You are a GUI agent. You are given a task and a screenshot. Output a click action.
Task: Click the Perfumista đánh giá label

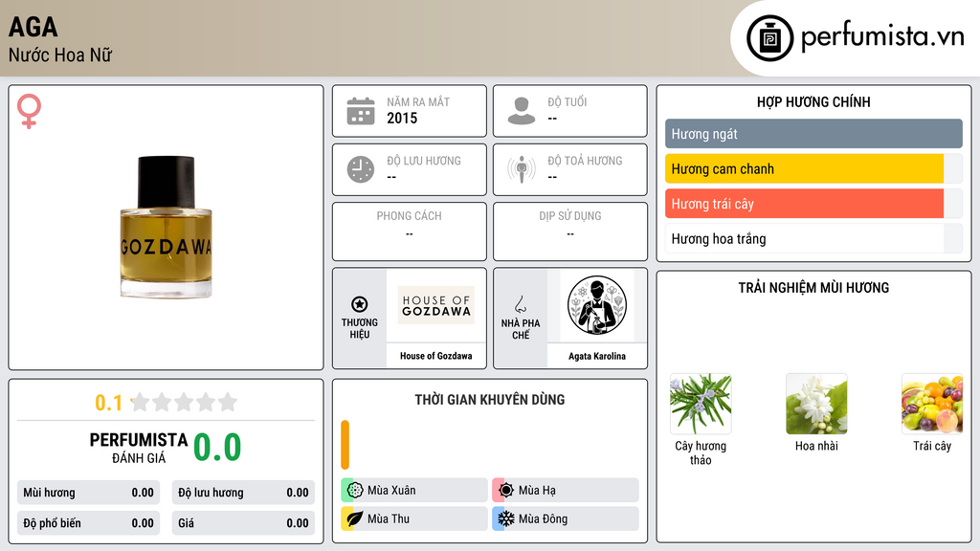139,448
